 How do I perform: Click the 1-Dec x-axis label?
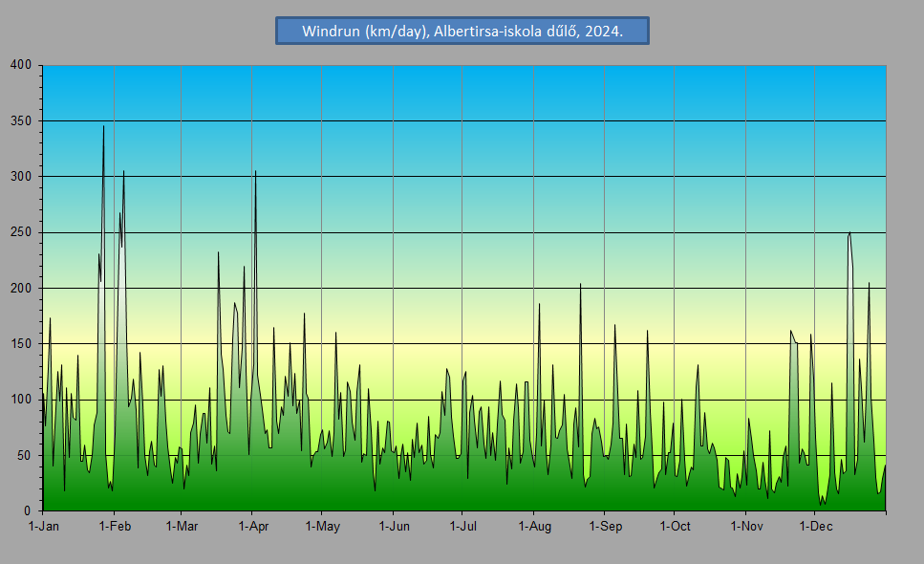[814, 526]
